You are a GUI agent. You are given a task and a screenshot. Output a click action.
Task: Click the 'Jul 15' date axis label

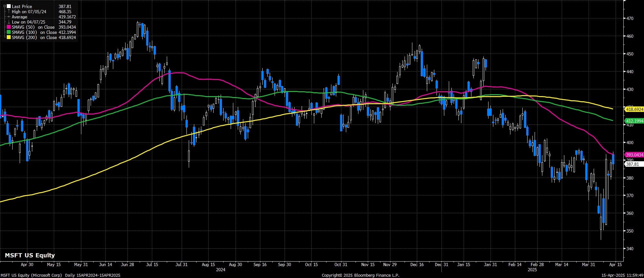coord(152,264)
